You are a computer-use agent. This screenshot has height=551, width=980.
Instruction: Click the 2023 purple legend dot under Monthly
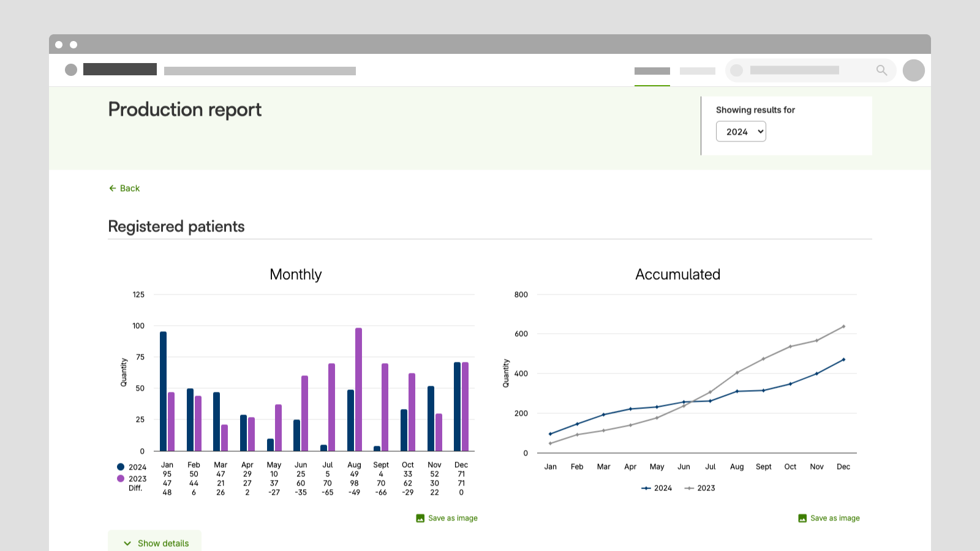[x=121, y=479]
